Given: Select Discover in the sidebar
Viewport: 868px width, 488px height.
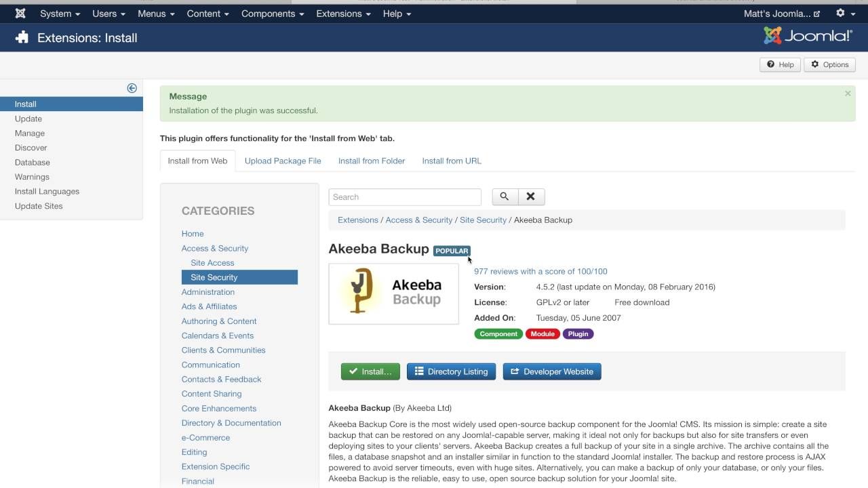Looking at the screenshot, I should pyautogui.click(x=31, y=148).
